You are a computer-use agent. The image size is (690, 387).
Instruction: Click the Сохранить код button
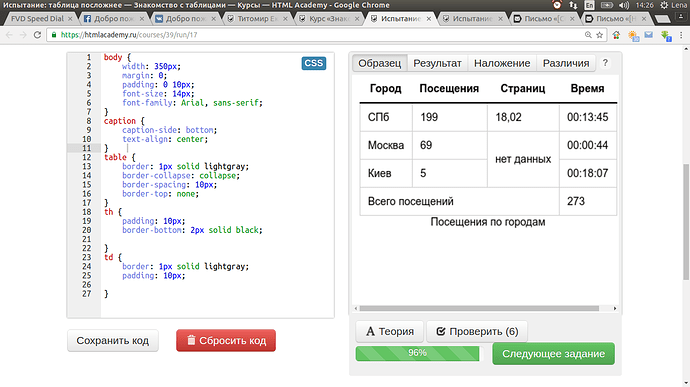113,341
